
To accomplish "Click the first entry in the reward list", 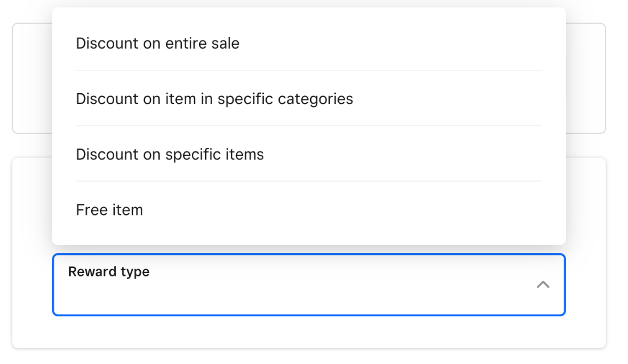I will (157, 44).
